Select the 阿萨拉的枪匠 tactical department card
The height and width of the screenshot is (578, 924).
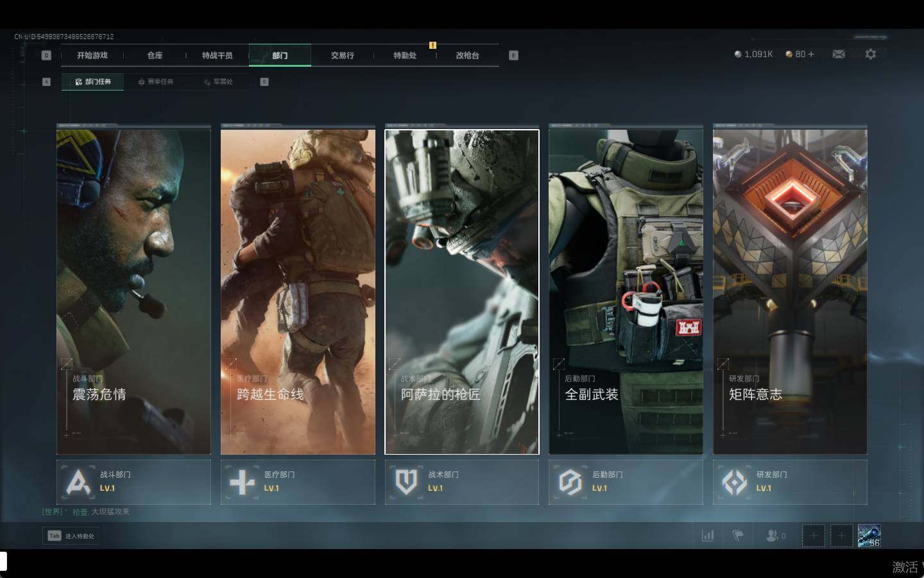point(462,292)
